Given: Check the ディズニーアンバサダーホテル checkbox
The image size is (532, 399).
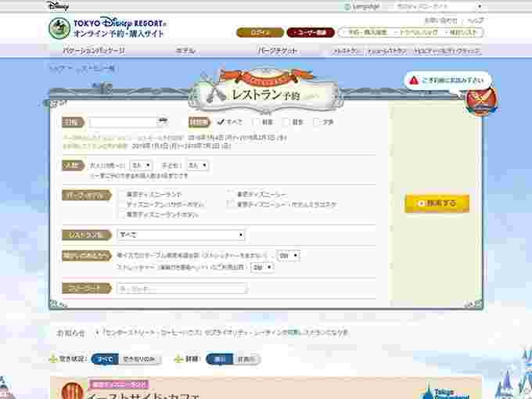Looking at the screenshot, I should 122,204.
